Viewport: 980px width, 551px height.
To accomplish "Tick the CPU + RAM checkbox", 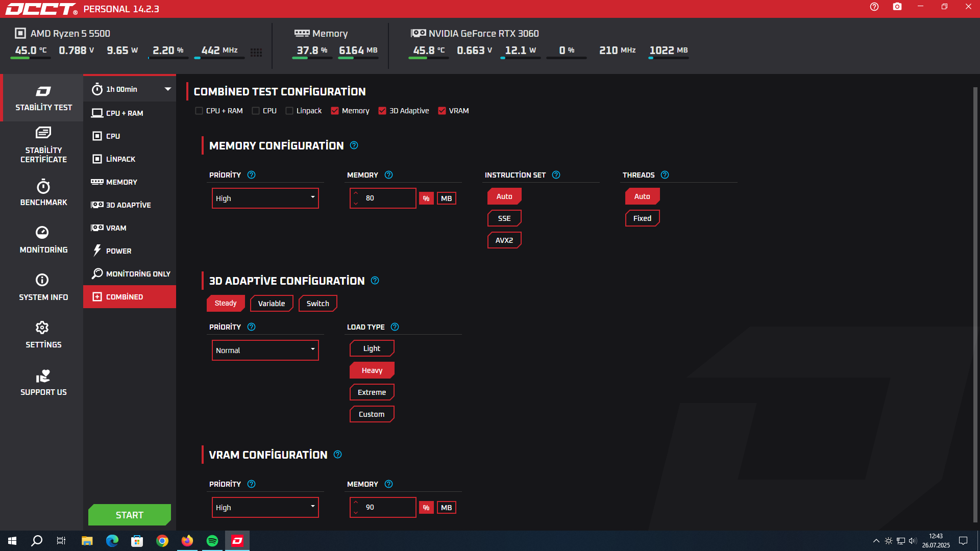I will [x=199, y=111].
